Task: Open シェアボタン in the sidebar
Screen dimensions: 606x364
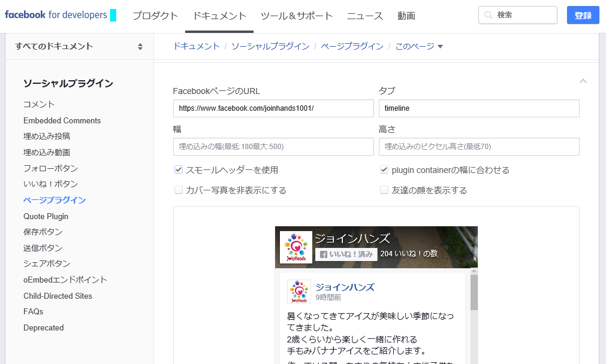Action: [x=47, y=263]
